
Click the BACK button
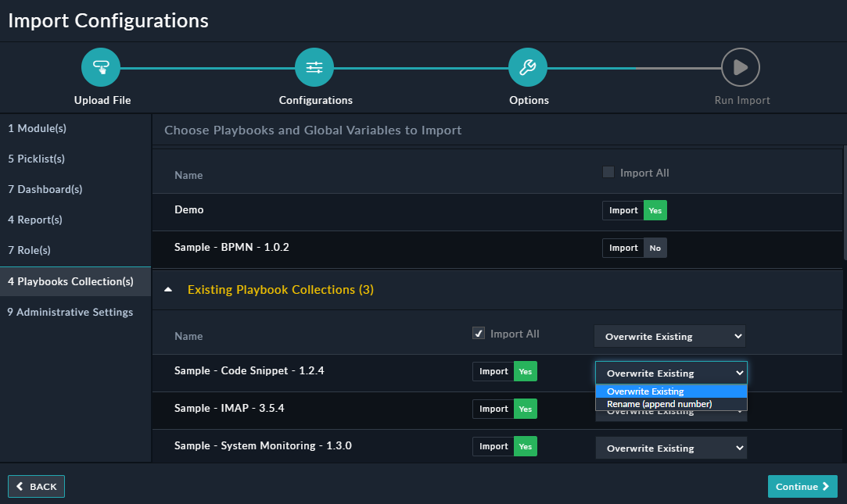tap(36, 486)
